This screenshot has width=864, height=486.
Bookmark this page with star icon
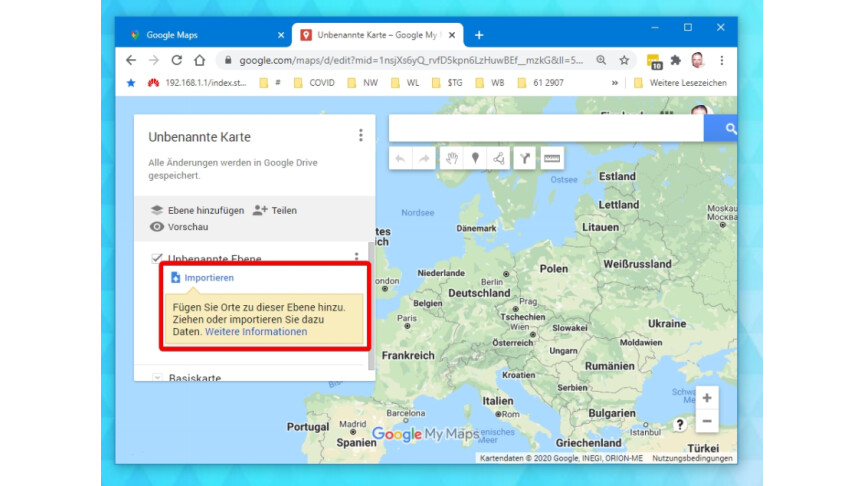tap(624, 60)
